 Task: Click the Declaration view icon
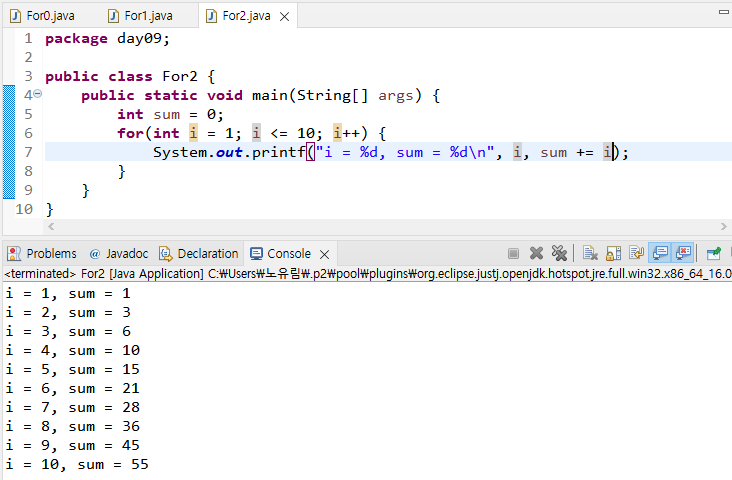[x=166, y=254]
